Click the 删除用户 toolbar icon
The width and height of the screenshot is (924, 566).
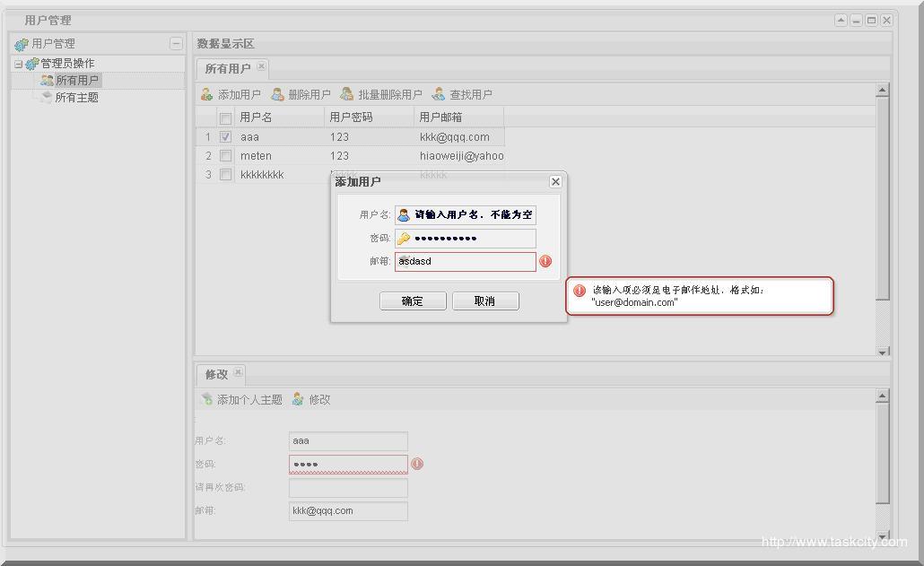[278, 94]
